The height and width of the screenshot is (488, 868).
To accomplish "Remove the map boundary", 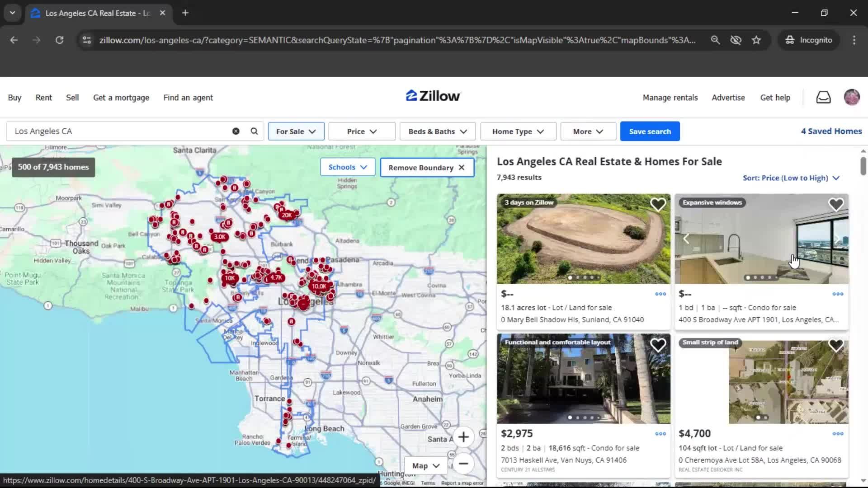I will tap(426, 167).
